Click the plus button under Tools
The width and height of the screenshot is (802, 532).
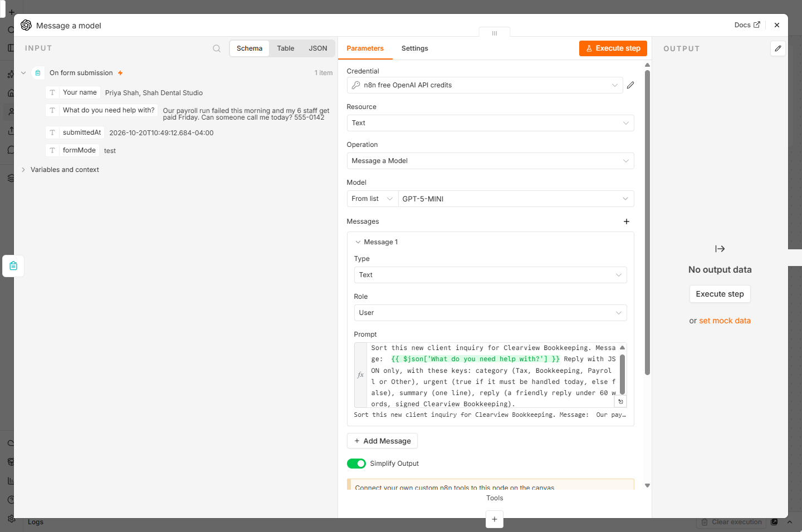coord(495,519)
